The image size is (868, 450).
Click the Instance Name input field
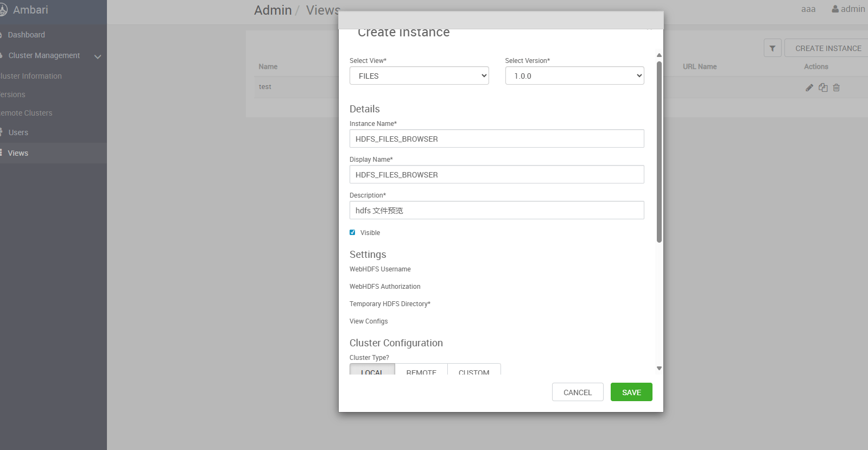coord(496,139)
